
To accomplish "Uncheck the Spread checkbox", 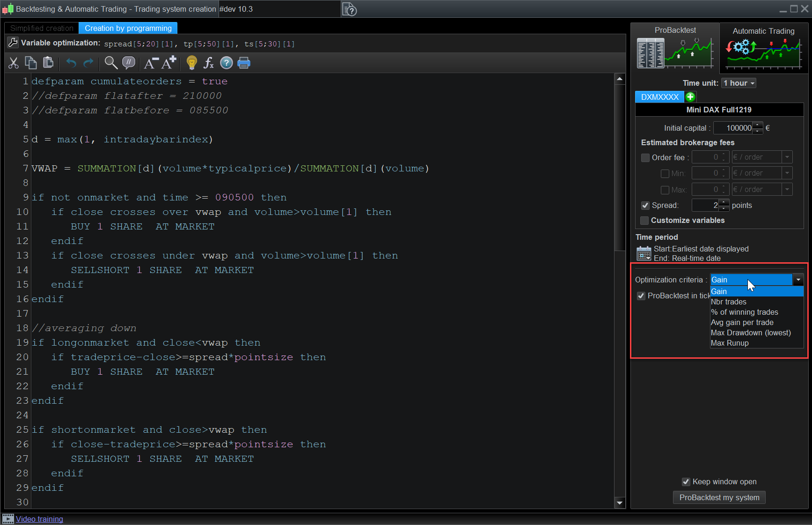I will [x=645, y=205].
